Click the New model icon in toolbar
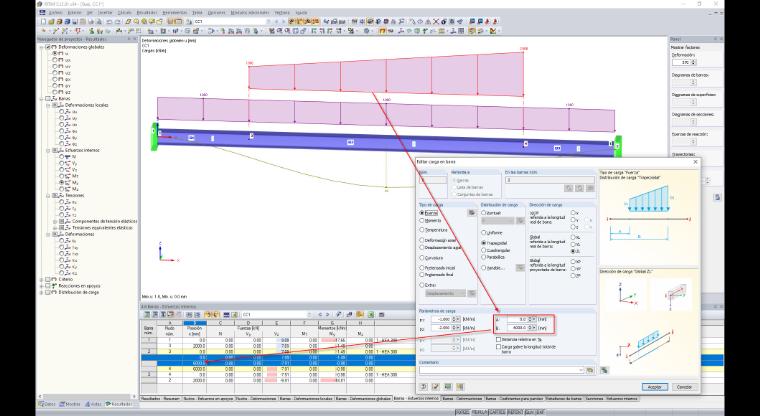Viewport: 760px width, 416px height. click(43, 21)
